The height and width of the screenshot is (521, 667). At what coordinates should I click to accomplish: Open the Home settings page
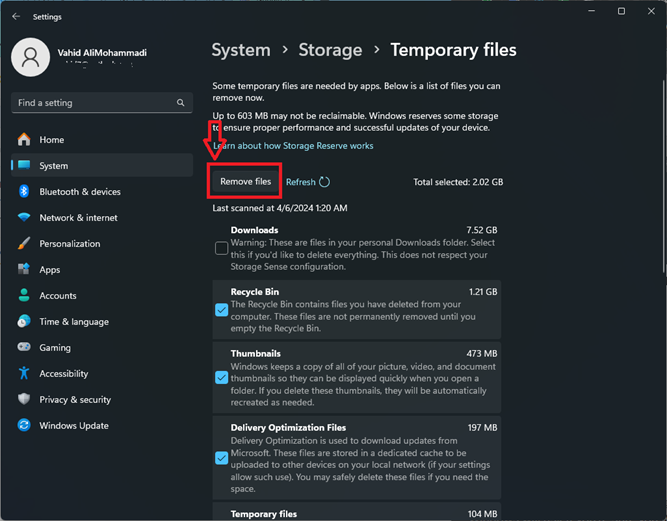point(102,140)
